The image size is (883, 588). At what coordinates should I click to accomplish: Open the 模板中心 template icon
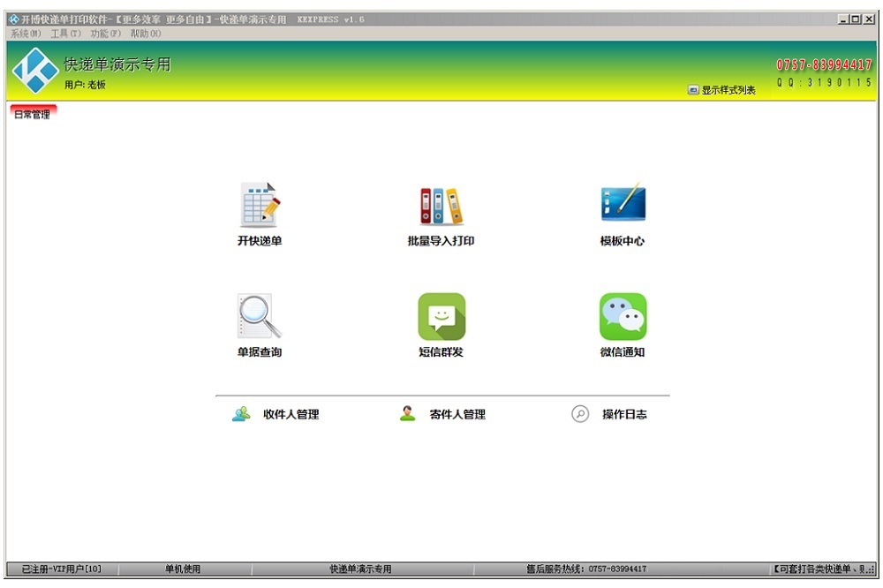(623, 202)
